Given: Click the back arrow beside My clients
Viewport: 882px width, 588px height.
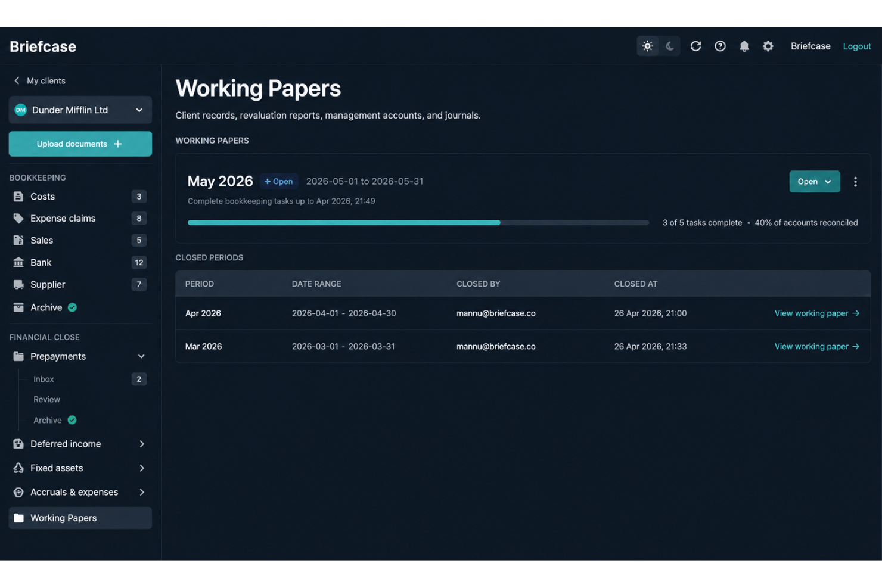Looking at the screenshot, I should 17,80.
